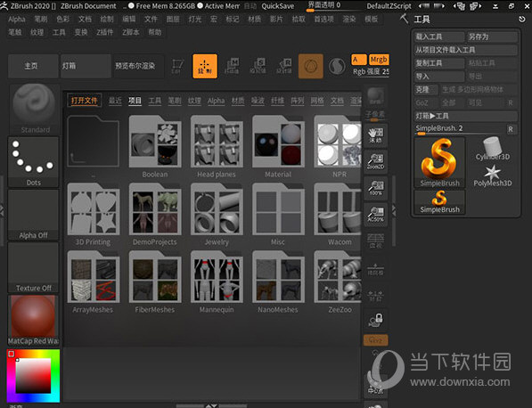Open the 渲染 render menu
The image size is (532, 408).
pyautogui.click(x=349, y=20)
